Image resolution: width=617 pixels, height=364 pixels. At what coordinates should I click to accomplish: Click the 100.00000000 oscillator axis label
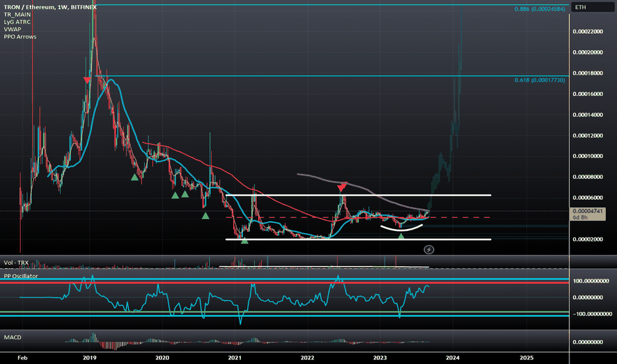click(x=591, y=281)
